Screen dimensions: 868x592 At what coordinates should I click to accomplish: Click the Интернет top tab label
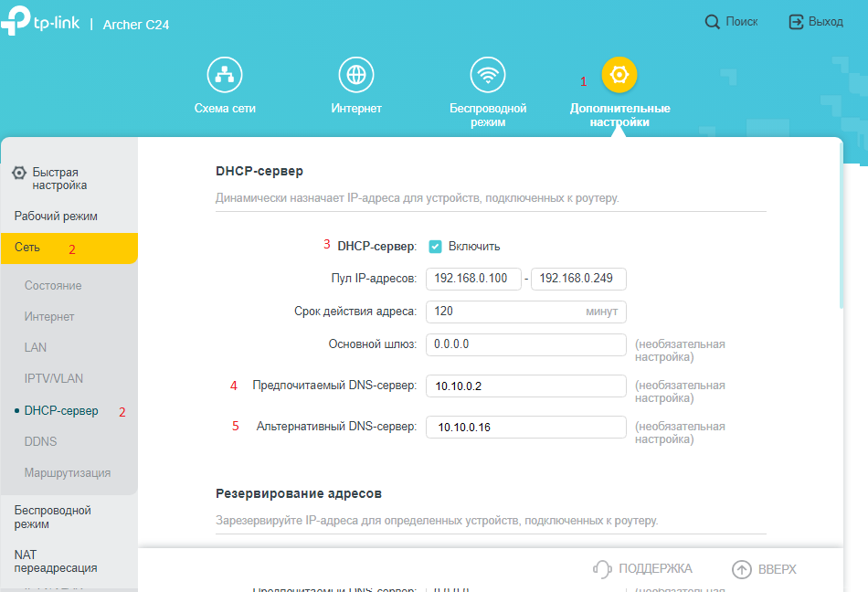tap(356, 109)
